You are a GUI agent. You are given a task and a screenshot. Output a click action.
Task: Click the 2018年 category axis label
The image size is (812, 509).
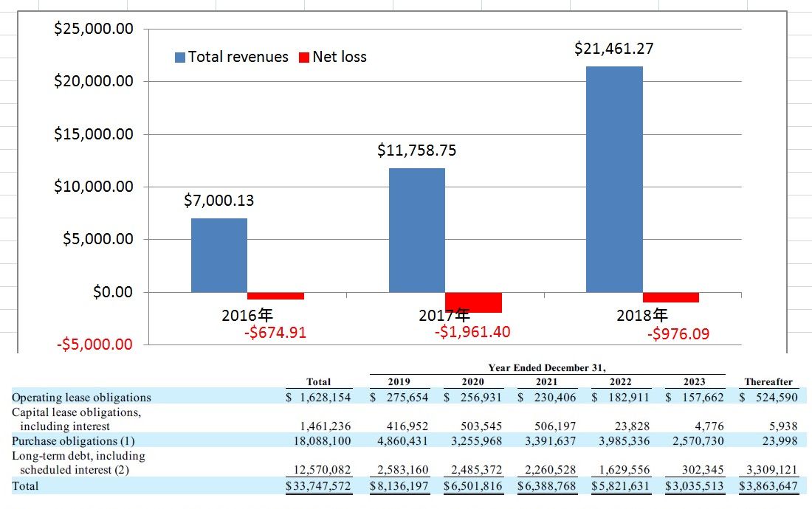[642, 316]
